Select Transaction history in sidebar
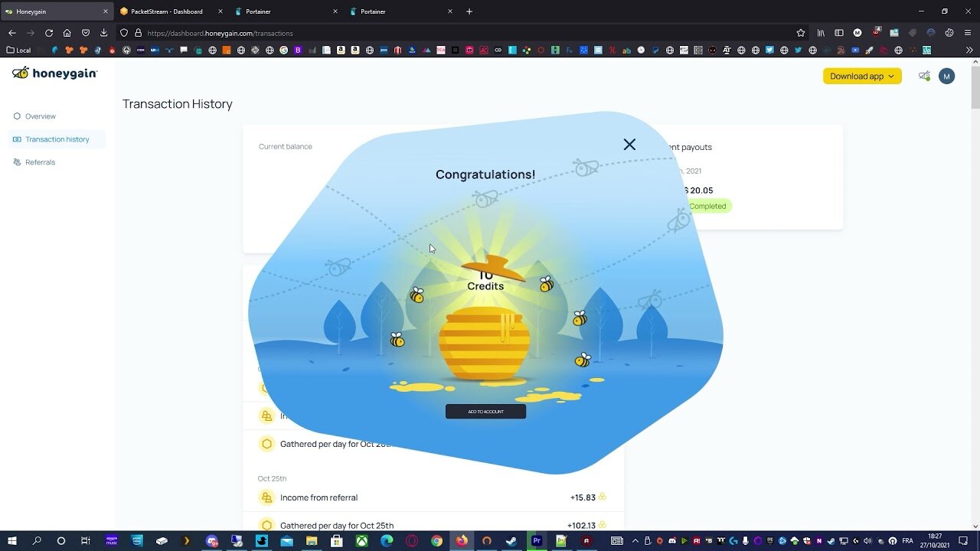Image resolution: width=980 pixels, height=551 pixels. [x=57, y=139]
